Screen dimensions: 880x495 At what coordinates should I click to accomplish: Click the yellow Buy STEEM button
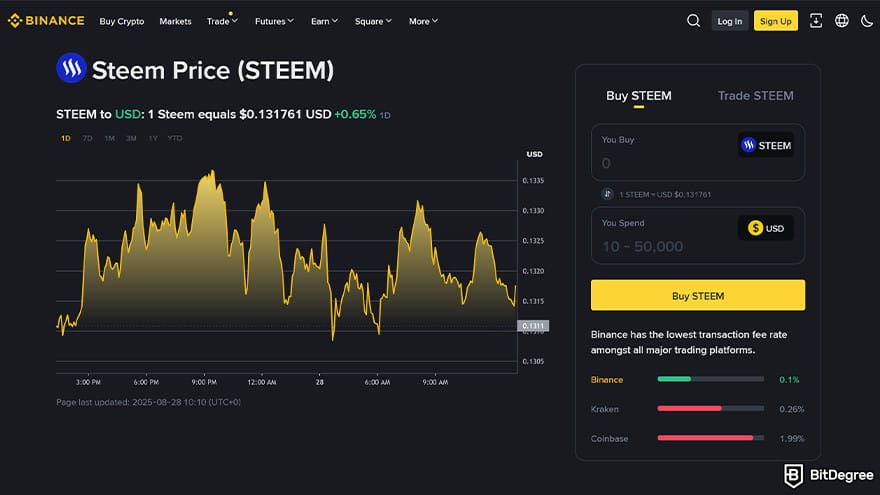click(x=698, y=295)
